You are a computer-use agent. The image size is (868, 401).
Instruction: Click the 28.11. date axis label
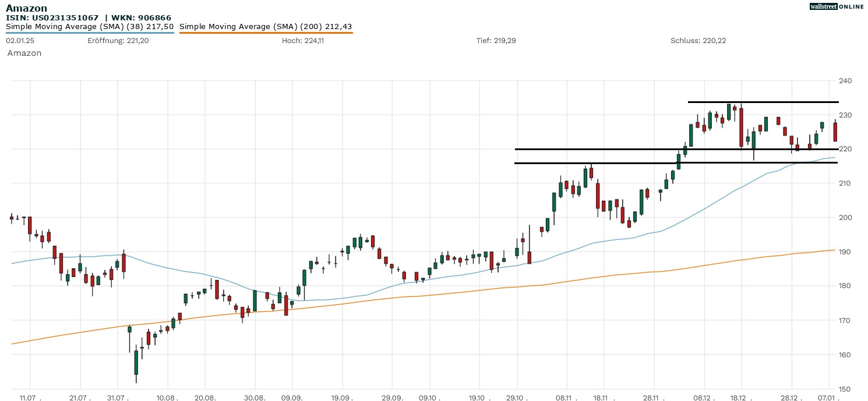click(654, 398)
